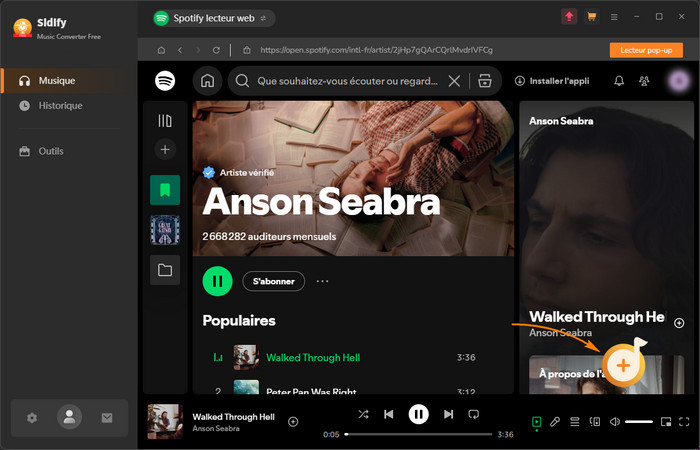Open Spotify notifications bell
This screenshot has width=700, height=450.
coord(619,81)
